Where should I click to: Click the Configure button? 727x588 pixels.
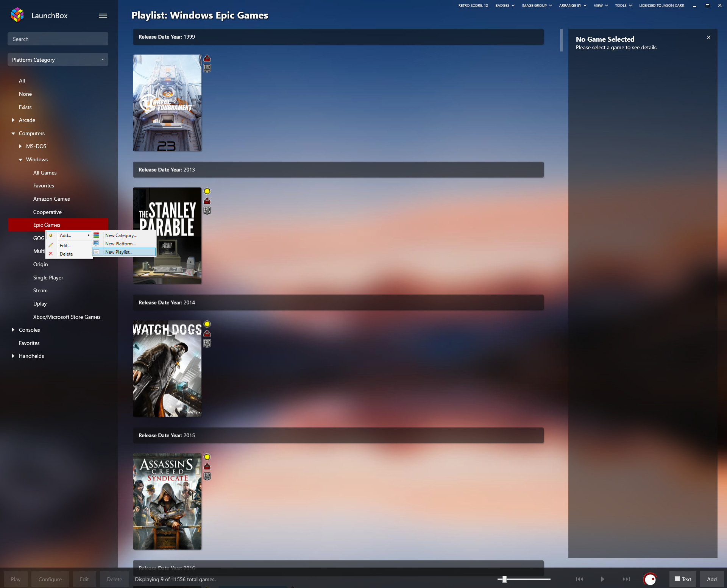tap(50, 579)
